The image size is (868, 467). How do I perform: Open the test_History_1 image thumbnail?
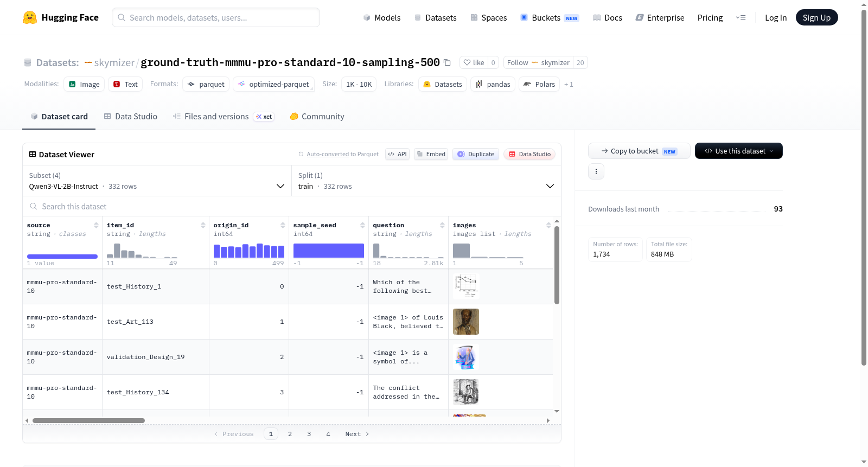[x=466, y=286]
